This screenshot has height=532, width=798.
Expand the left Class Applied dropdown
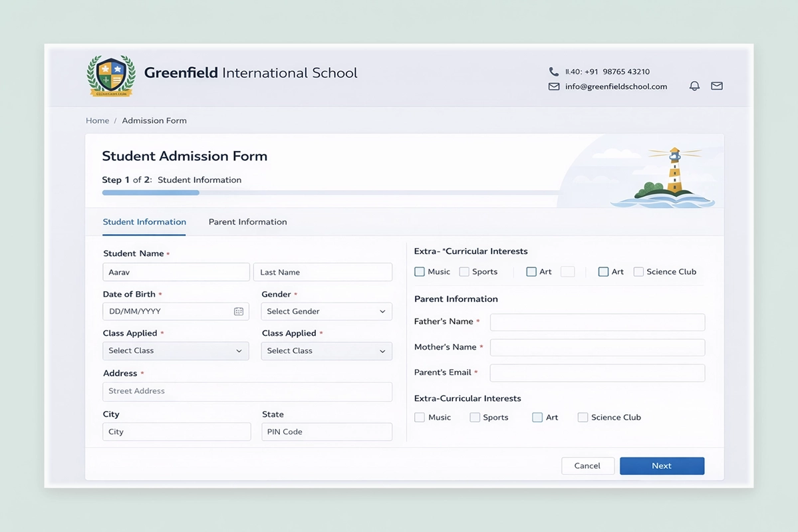coord(176,350)
